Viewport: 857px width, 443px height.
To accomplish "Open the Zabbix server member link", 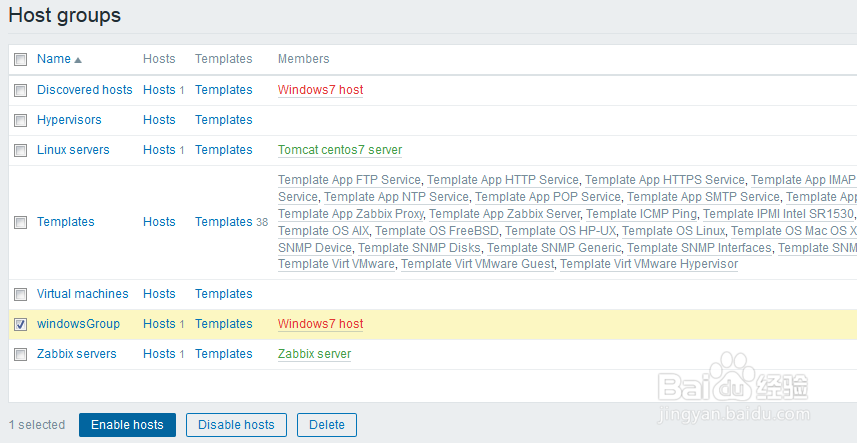I will pyautogui.click(x=314, y=354).
